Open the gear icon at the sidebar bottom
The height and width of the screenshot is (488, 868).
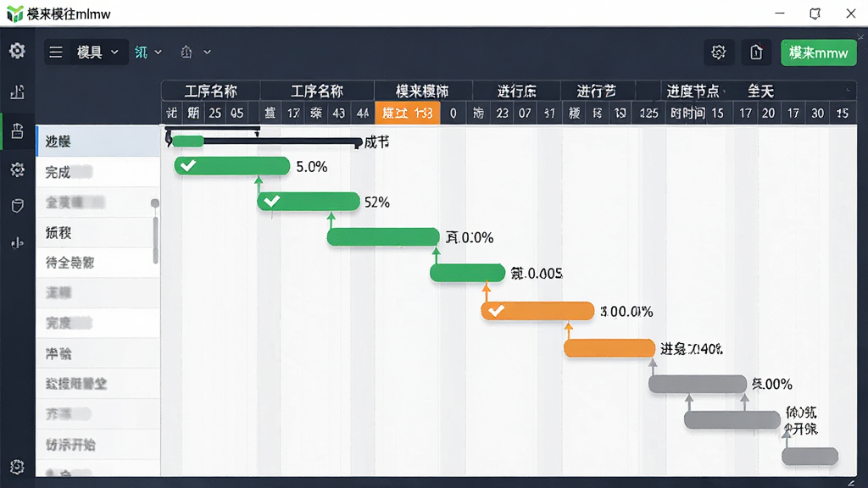click(17, 467)
